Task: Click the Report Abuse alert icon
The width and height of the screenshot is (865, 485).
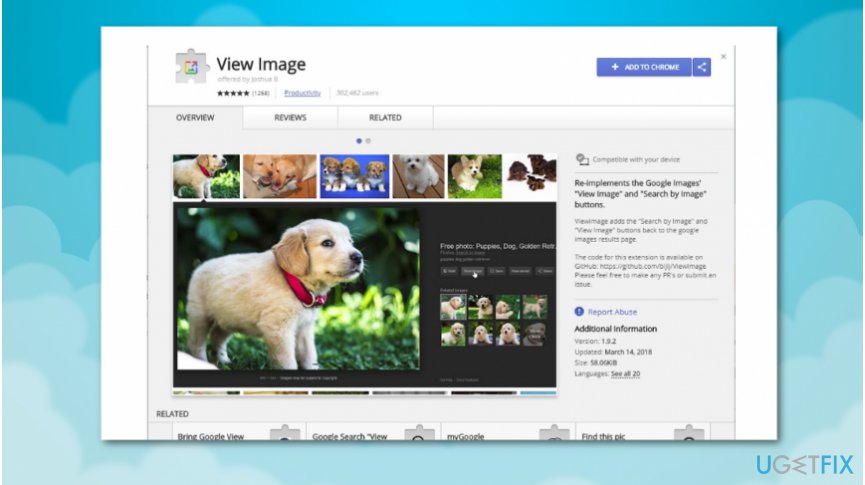Action: pos(579,312)
